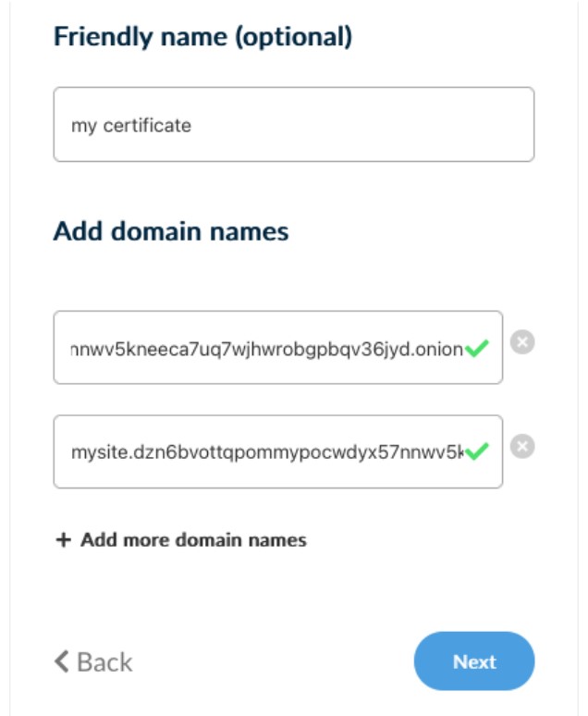Image resolution: width=588 pixels, height=716 pixels.
Task: Click green checkmark in the .onion domain field
Action: (477, 349)
